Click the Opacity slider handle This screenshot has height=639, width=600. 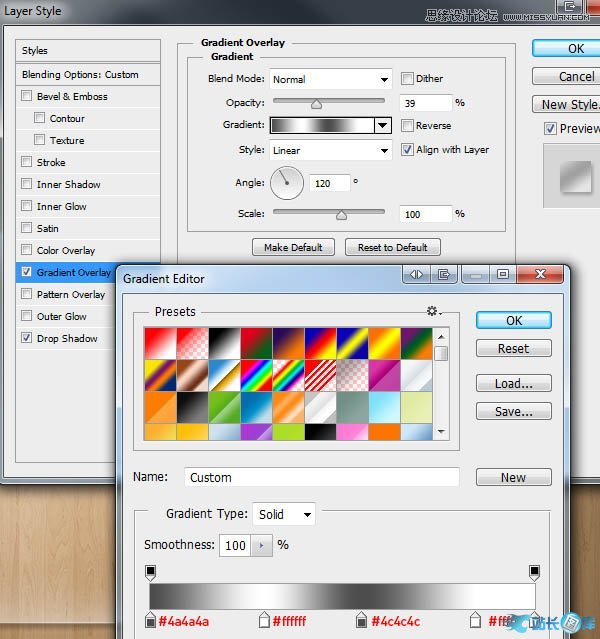pos(317,103)
